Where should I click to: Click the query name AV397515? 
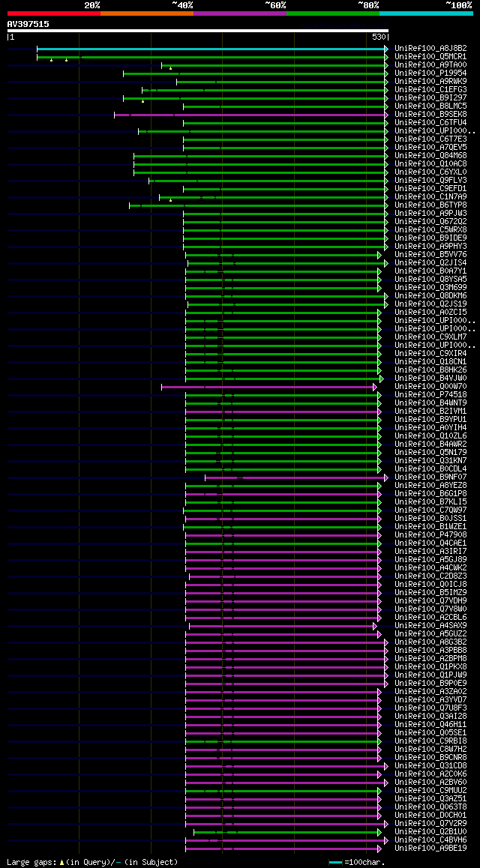click(28, 24)
